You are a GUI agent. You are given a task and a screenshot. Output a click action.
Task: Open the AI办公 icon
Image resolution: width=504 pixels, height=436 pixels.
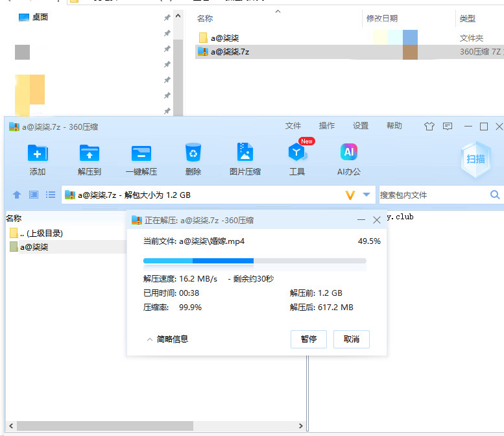(x=349, y=152)
